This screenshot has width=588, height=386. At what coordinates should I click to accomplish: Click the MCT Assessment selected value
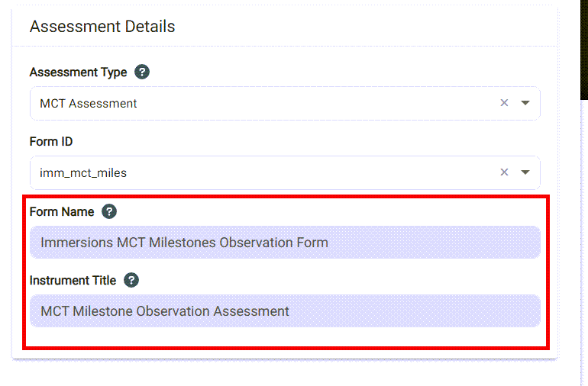click(89, 104)
